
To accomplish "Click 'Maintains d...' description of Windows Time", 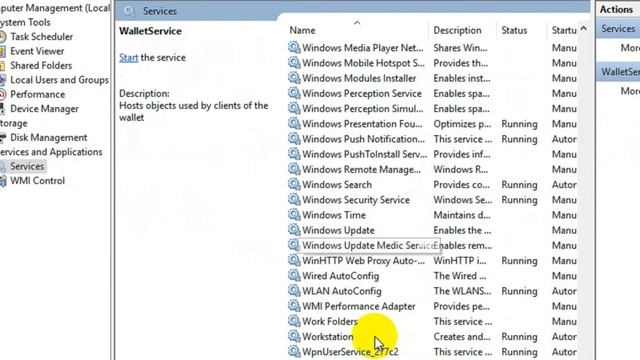I will [x=462, y=215].
